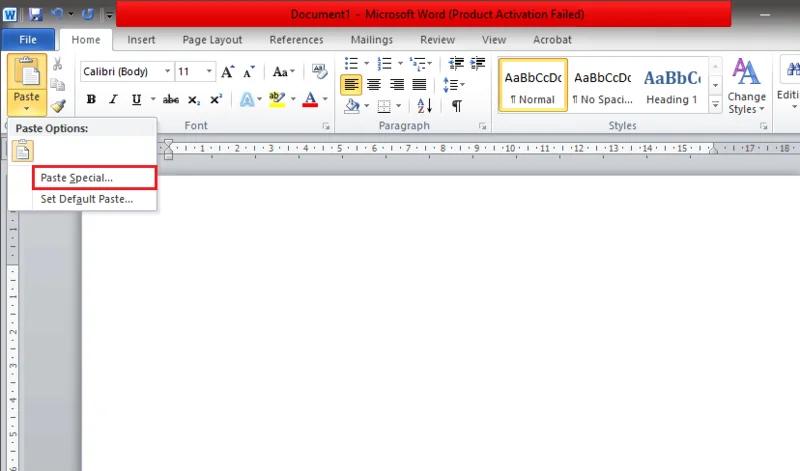Toggle Align Text Left
Image resolution: width=800 pixels, height=471 pixels.
point(351,84)
